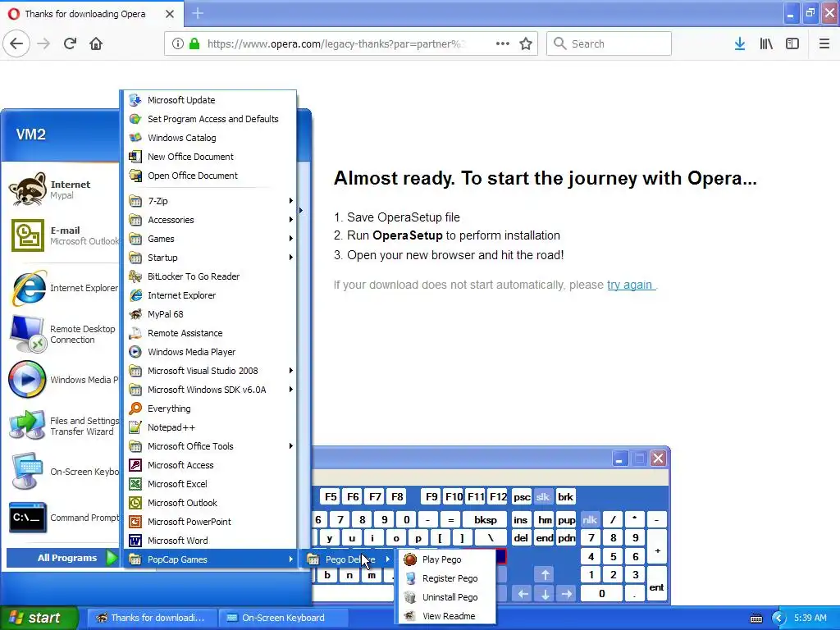Launch the Everything search tool
The width and height of the screenshot is (840, 630).
210,409
